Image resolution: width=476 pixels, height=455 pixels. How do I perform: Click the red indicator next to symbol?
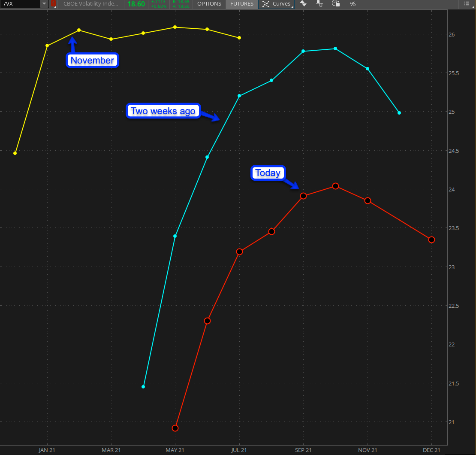pos(53,4)
